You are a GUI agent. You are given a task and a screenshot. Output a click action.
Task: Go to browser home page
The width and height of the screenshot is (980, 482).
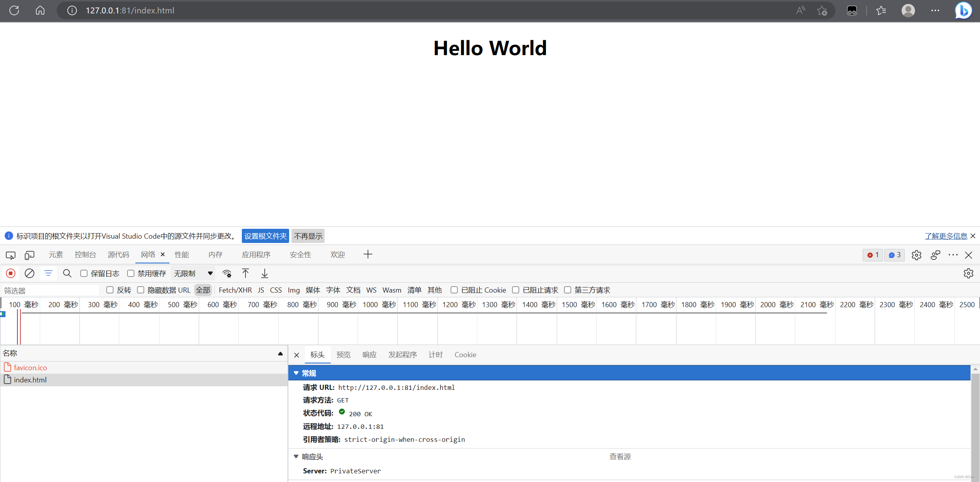coord(40,10)
